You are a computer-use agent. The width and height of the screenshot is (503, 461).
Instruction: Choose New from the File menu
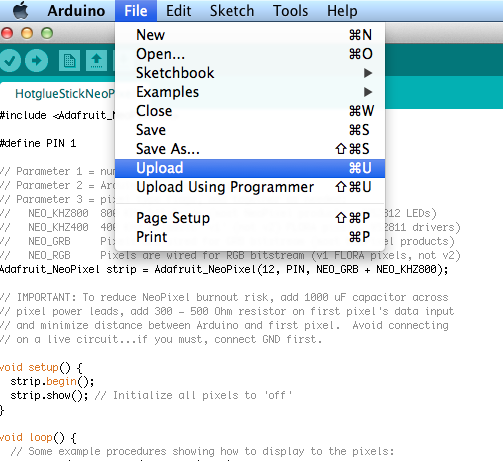(x=250, y=35)
